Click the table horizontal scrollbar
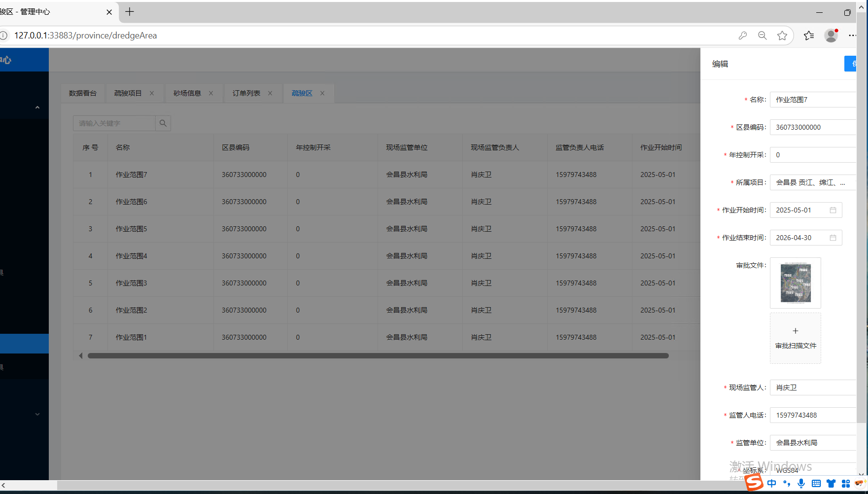This screenshot has height=494, width=868. (x=378, y=356)
